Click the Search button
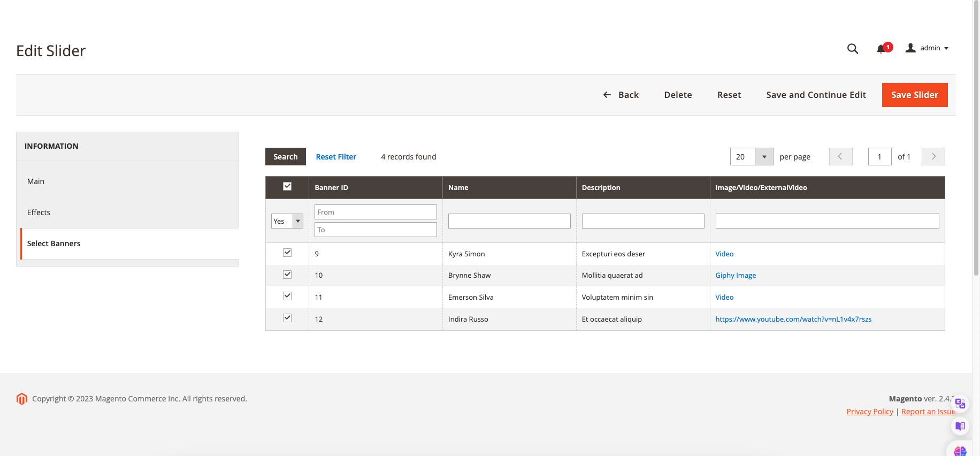980x456 pixels. tap(286, 156)
